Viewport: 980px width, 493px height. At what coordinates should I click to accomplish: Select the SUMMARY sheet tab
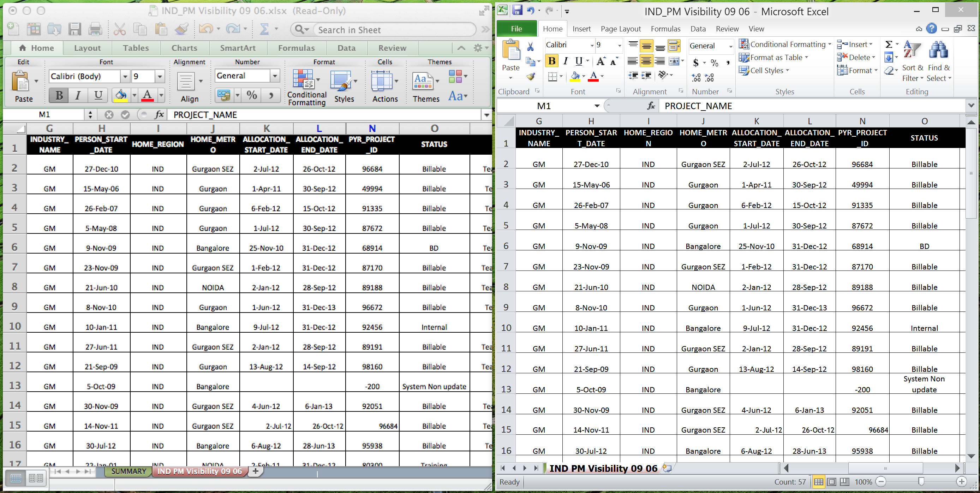pyautogui.click(x=129, y=471)
